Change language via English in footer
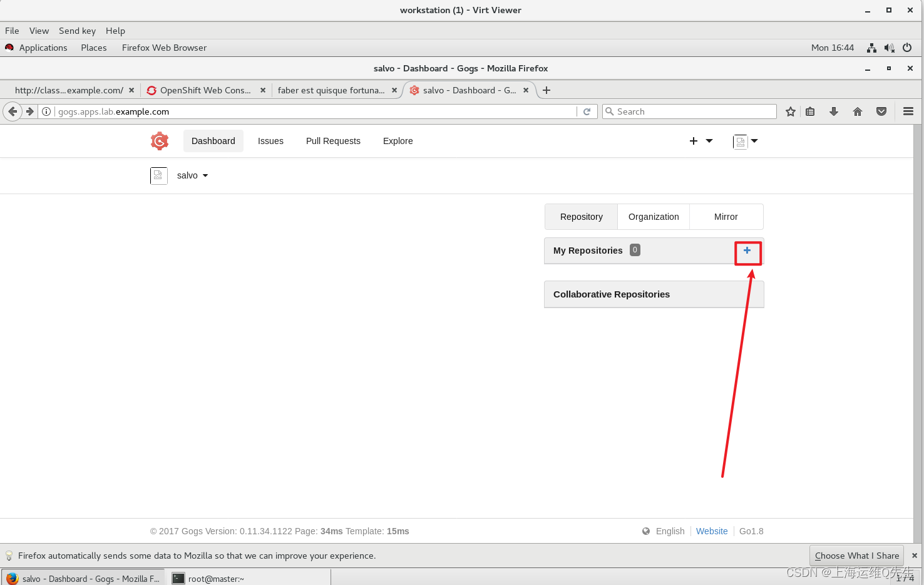The image size is (924, 585). (x=670, y=531)
